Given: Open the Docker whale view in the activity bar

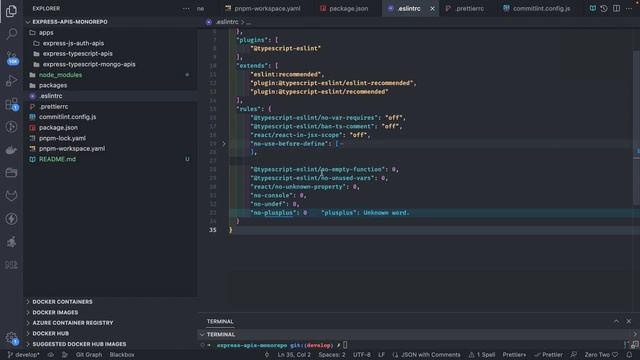Looking at the screenshot, I should pyautogui.click(x=11, y=150).
